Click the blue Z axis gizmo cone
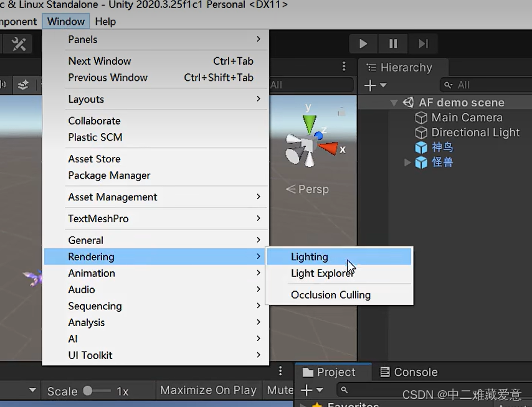Image resolution: width=532 pixels, height=407 pixels. (x=318, y=136)
